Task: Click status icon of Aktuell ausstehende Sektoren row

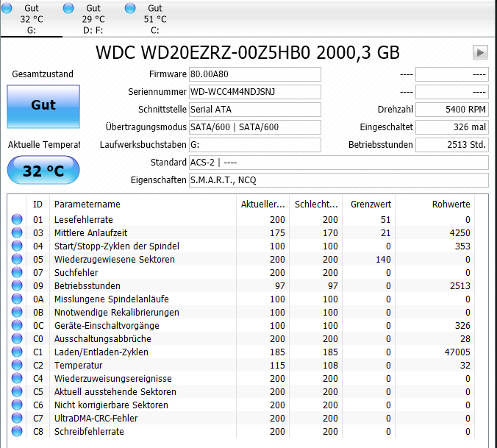Action: 17,392
